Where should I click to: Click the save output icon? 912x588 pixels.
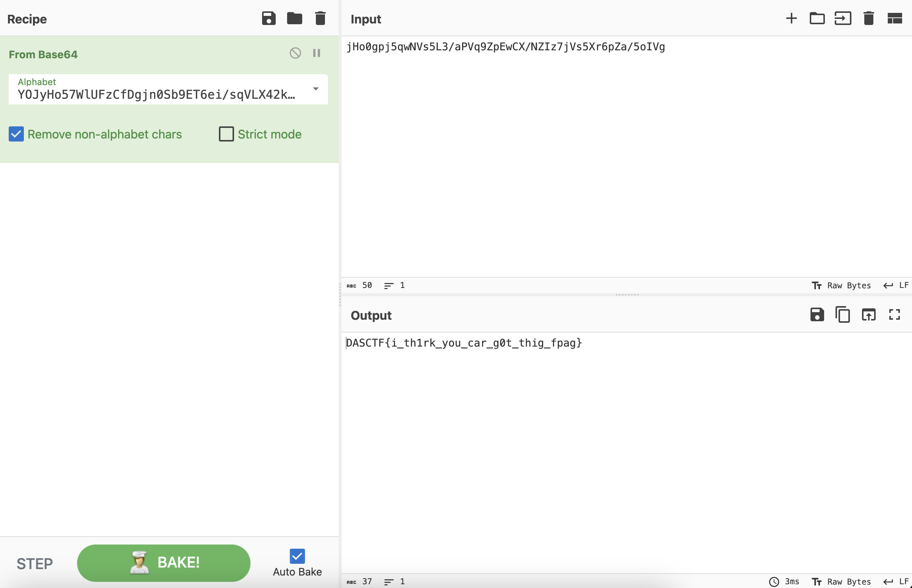[817, 315]
